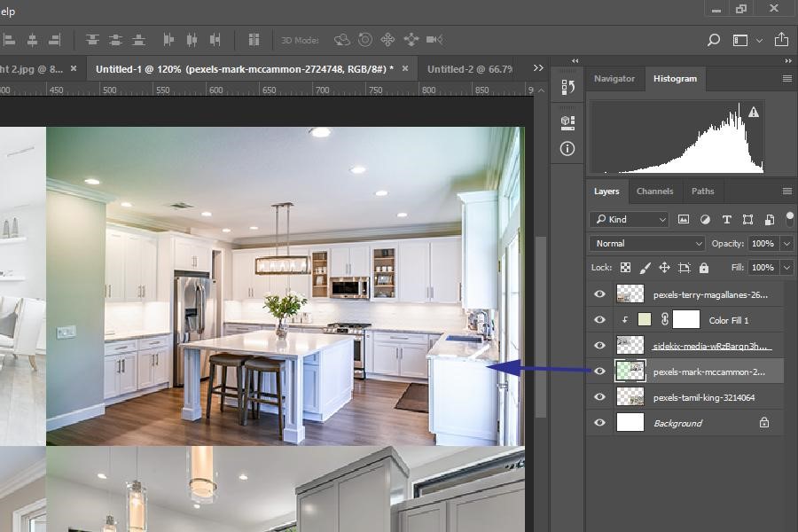Click the lock transparent pixels icon
Viewport: 798px width, 532px height.
pyautogui.click(x=625, y=267)
